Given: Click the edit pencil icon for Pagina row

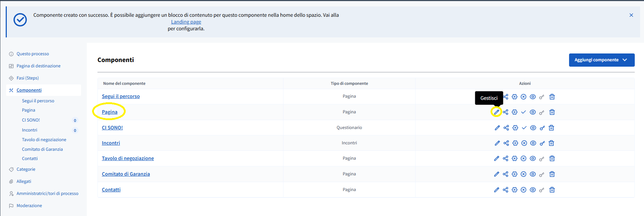Looking at the screenshot, I should 497,112.
